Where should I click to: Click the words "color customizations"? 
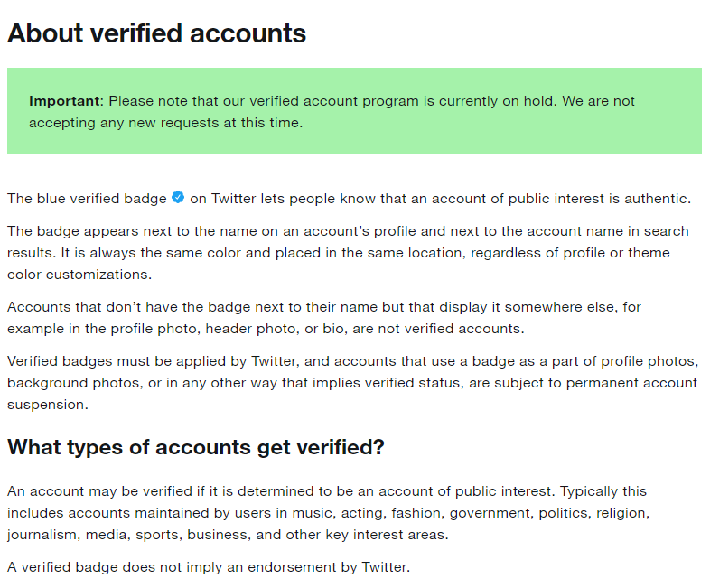[79, 275]
